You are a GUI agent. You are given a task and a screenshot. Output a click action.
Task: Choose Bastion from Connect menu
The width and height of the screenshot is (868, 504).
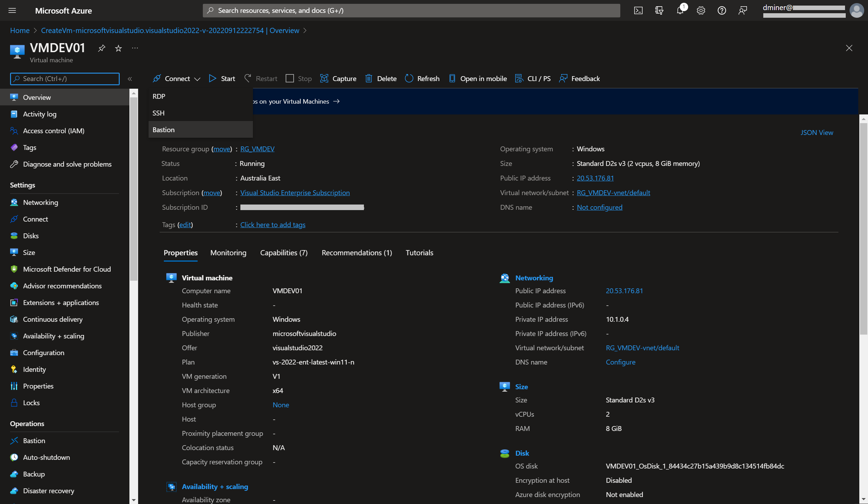(164, 130)
